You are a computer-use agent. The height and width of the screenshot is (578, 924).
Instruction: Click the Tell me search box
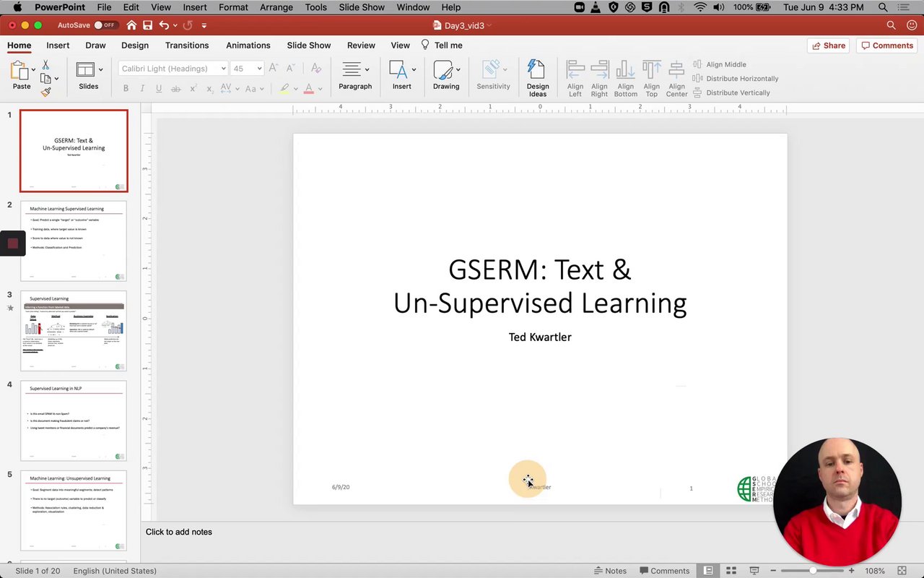[442, 46]
